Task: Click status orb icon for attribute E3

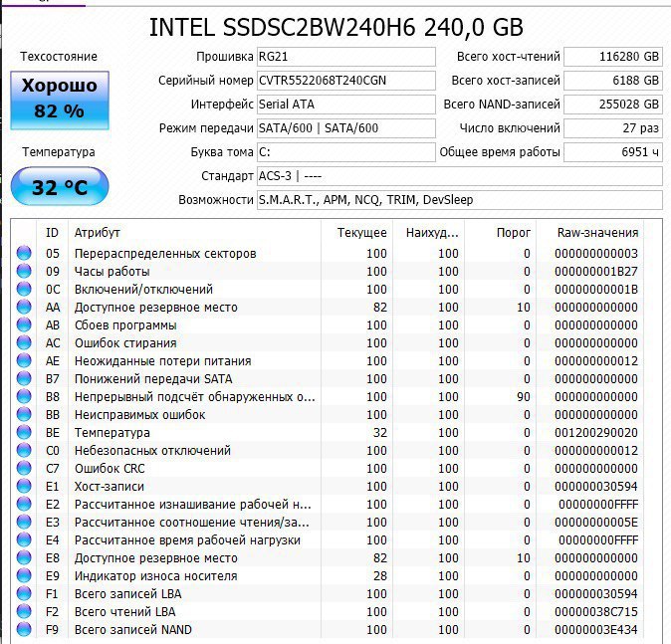Action: point(24,522)
